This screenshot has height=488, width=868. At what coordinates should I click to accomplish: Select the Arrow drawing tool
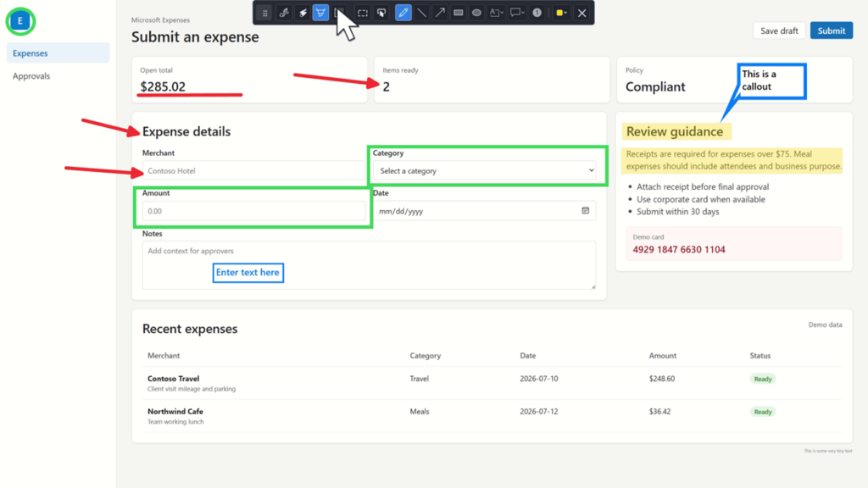[440, 13]
